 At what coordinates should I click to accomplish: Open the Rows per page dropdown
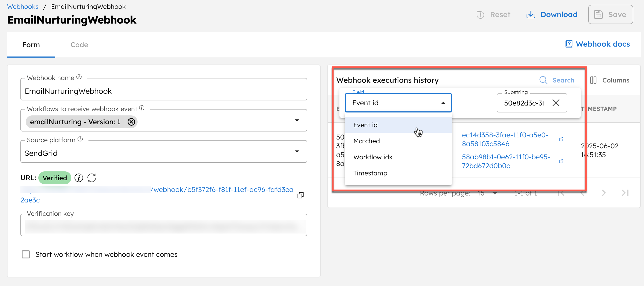coord(495,193)
